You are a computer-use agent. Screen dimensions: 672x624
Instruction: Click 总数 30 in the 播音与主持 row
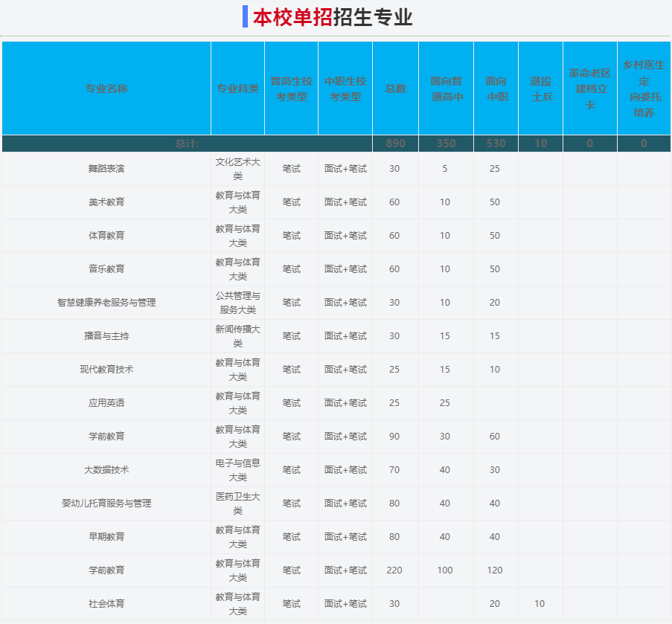(394, 335)
